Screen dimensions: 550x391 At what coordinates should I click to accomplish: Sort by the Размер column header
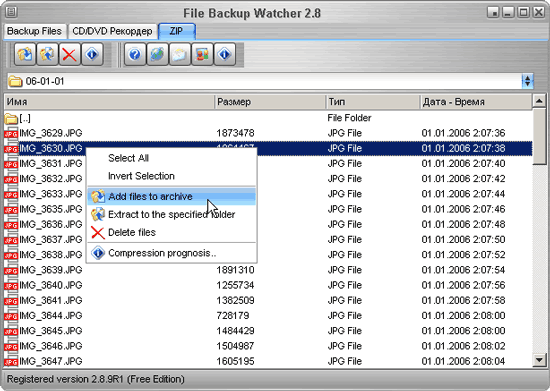click(x=270, y=102)
